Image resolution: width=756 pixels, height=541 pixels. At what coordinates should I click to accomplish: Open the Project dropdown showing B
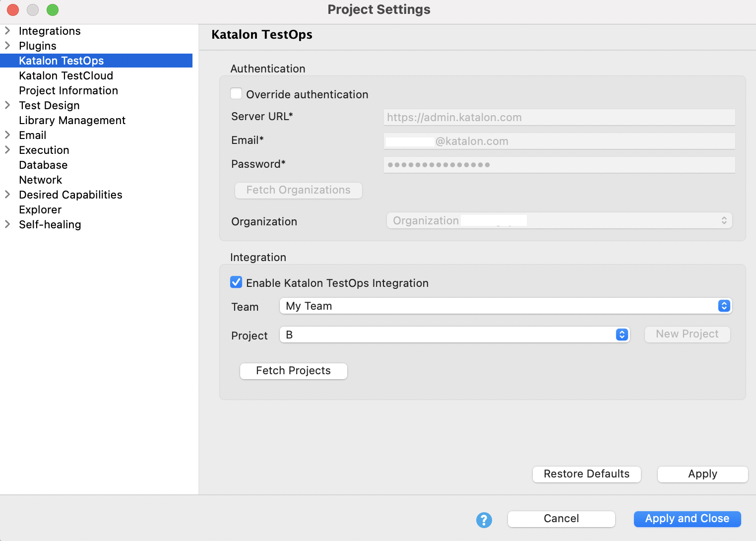[454, 335]
